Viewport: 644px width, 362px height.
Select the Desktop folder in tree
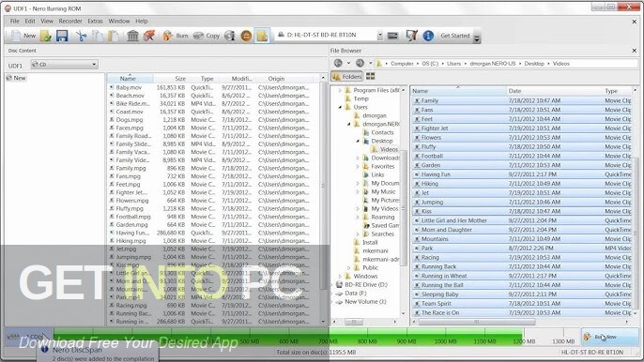click(381, 141)
